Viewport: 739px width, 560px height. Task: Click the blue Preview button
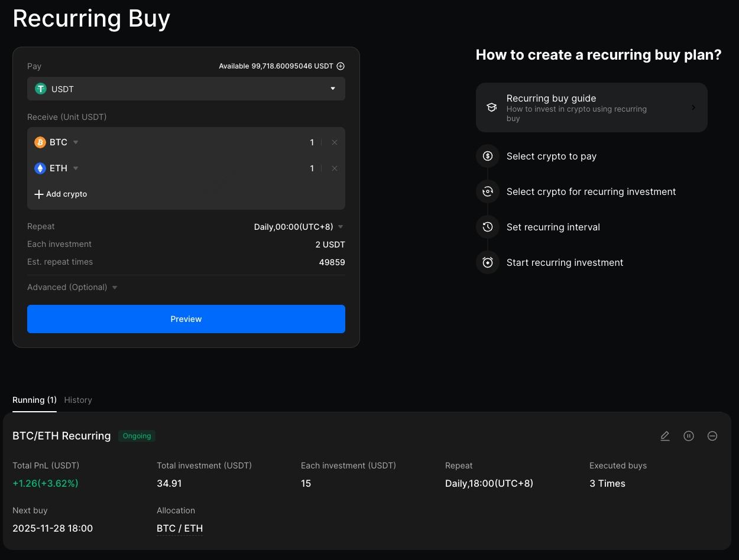click(x=186, y=319)
